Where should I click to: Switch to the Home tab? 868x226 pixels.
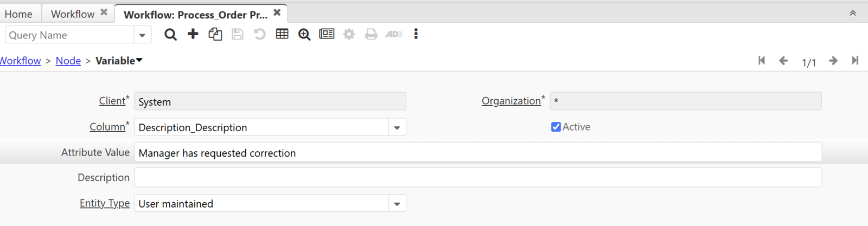18,14
